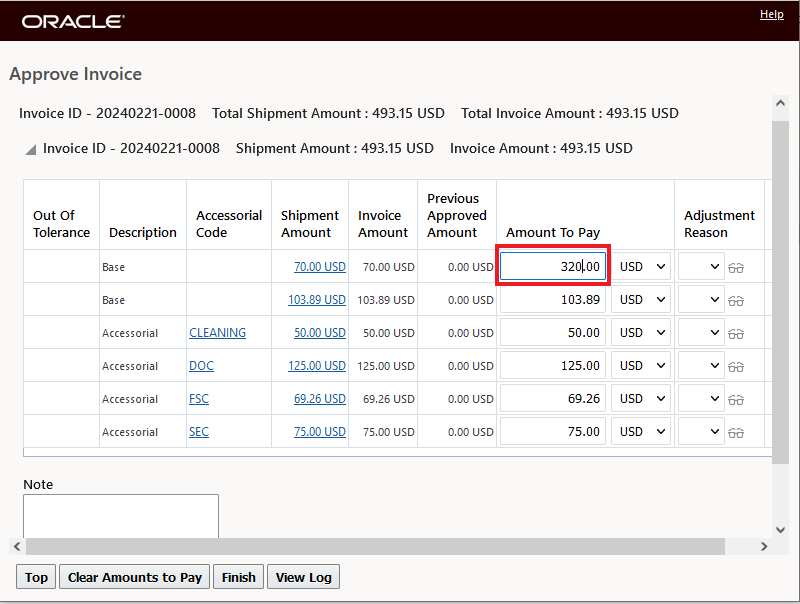Open currency dropdown for DOC row
800x604 pixels.
(x=641, y=366)
